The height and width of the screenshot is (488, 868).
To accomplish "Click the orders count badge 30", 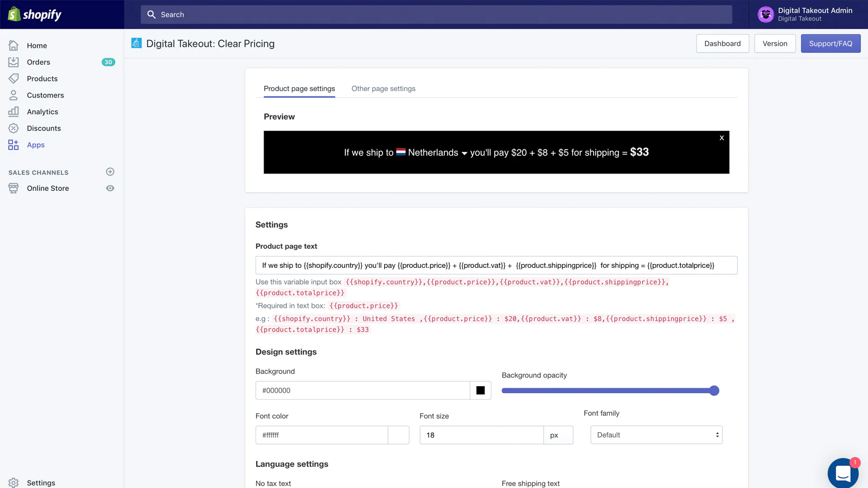I will coord(108,62).
